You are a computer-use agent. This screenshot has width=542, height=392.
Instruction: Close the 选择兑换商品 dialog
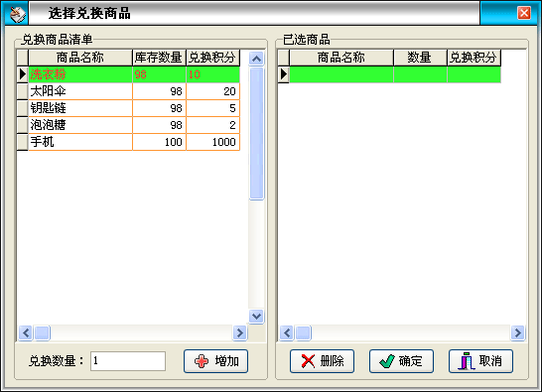[524, 13]
